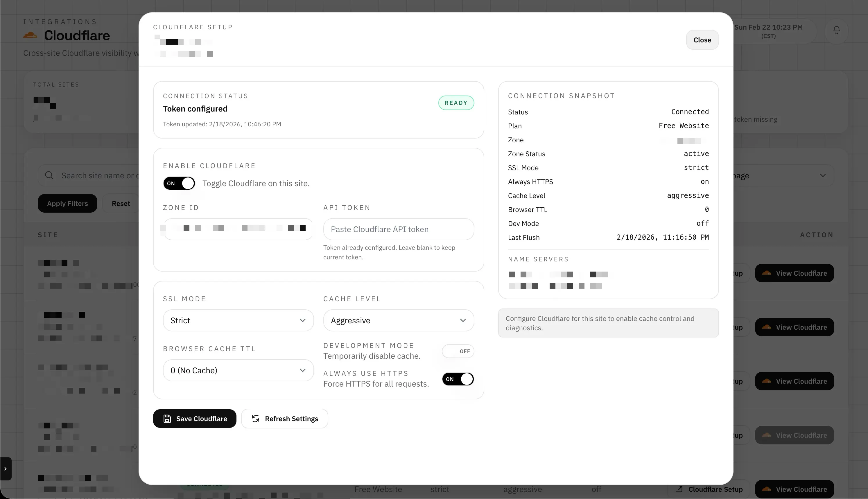Click the 'Free Website' plan value

[684, 126]
